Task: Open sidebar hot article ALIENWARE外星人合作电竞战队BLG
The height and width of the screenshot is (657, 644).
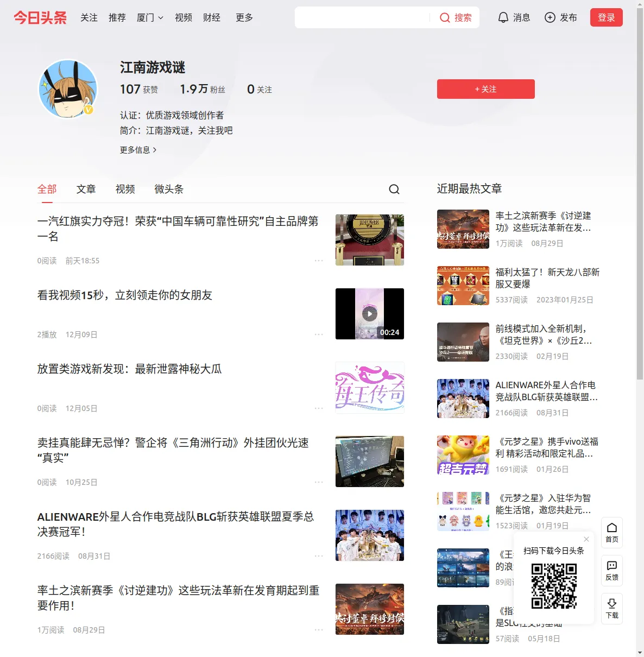Action: point(547,391)
